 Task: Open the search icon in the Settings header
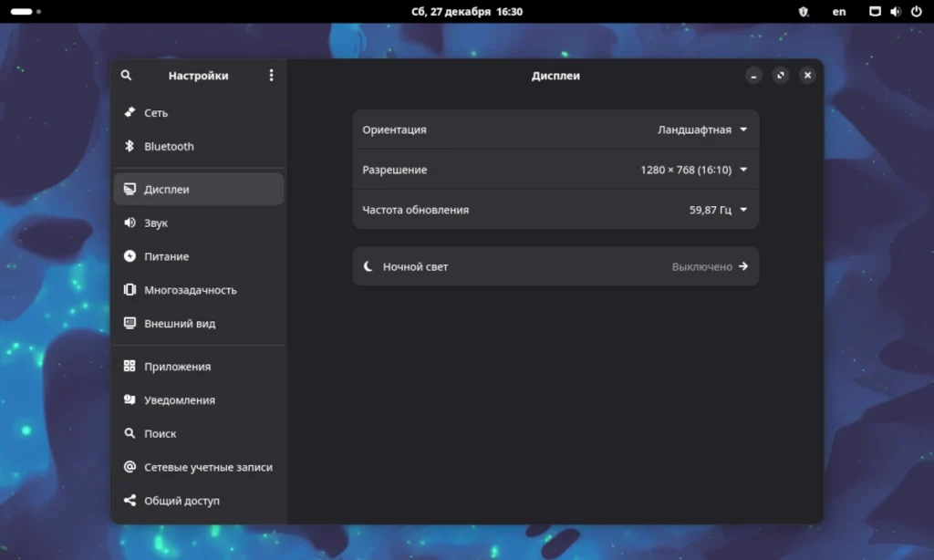coord(126,76)
